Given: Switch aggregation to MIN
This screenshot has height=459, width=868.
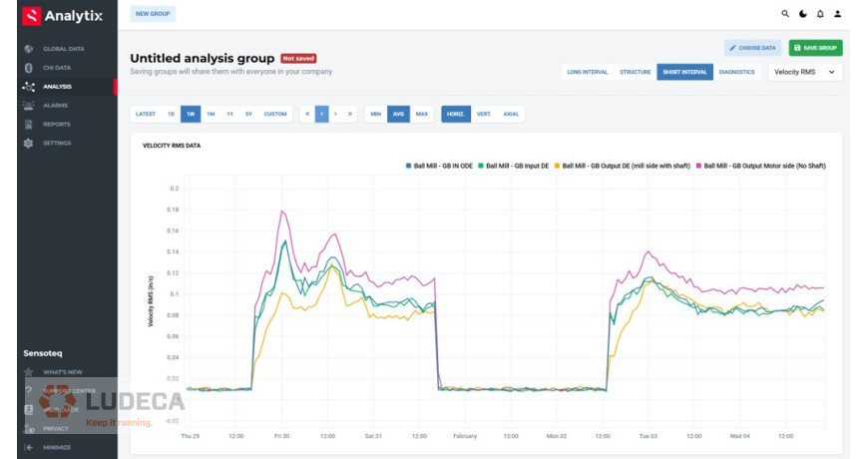Looking at the screenshot, I should (x=376, y=114).
